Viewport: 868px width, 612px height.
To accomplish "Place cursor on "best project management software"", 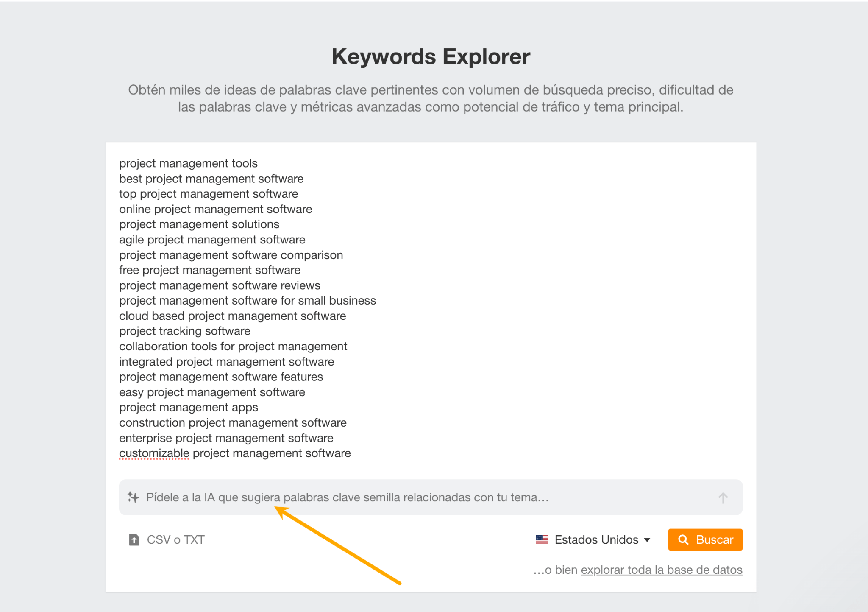I will click(211, 179).
